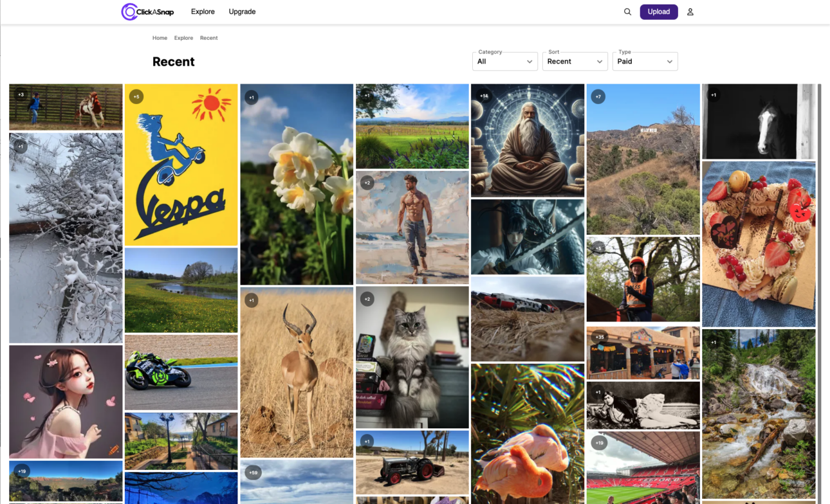
Task: Open the fluffy cat photo thumbnail
Action: [412, 357]
